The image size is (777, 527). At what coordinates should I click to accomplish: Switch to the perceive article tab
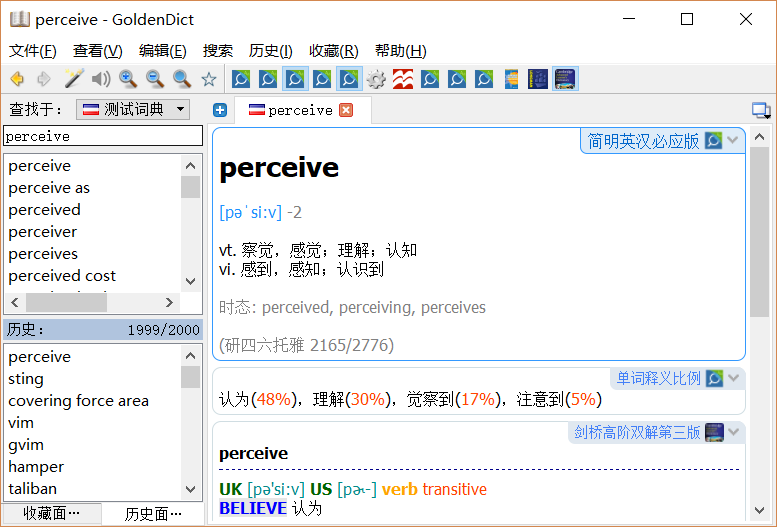pyautogui.click(x=302, y=110)
